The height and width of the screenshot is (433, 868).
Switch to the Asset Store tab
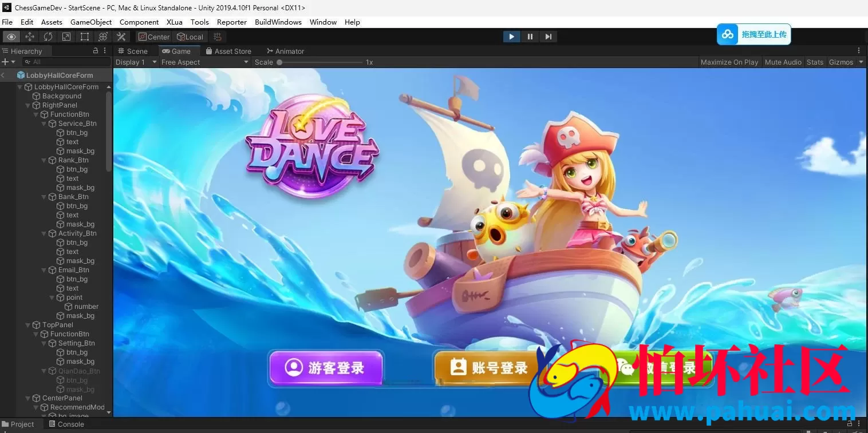(x=228, y=51)
